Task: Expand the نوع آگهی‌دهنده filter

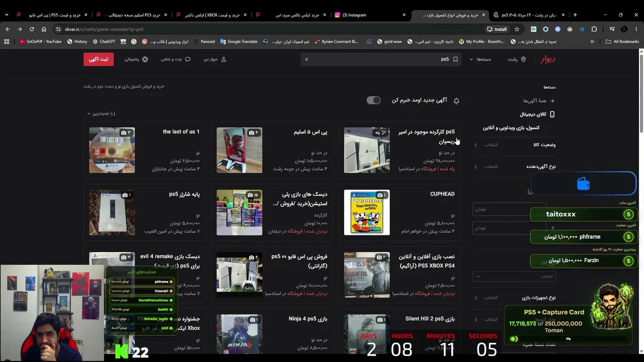Action: (514, 166)
